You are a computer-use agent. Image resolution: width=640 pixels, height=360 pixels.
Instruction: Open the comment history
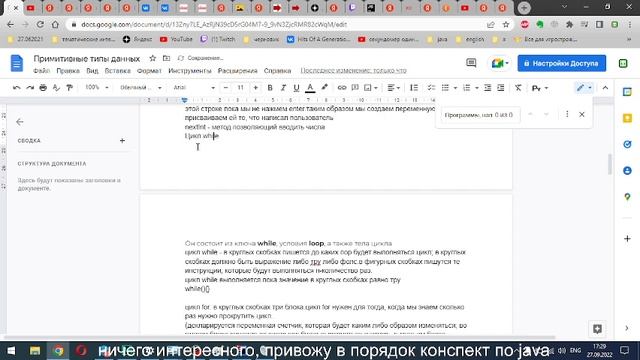point(471,63)
